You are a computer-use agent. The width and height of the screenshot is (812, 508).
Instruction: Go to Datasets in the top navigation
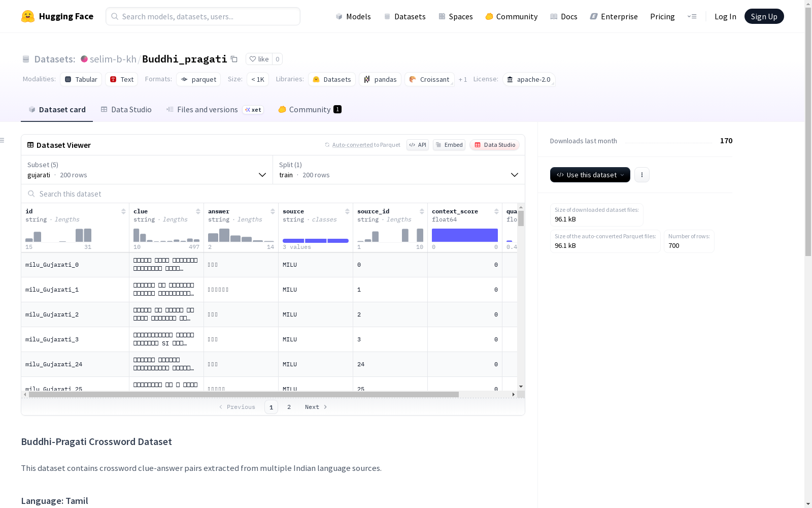click(404, 16)
